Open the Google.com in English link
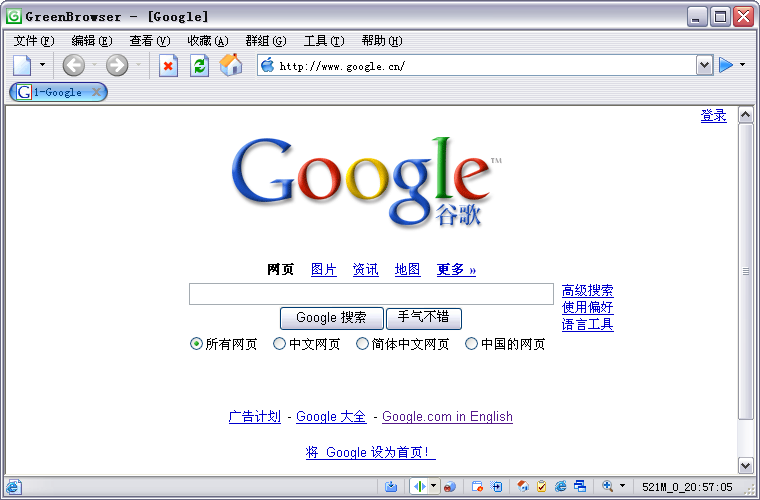 (447, 417)
